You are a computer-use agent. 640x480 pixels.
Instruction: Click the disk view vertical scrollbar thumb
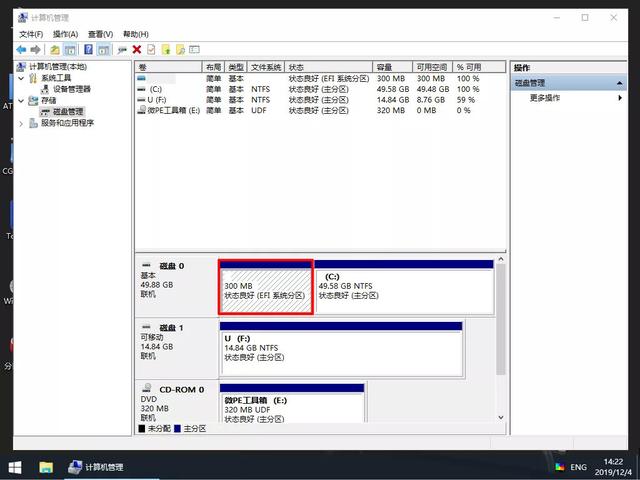point(501,319)
